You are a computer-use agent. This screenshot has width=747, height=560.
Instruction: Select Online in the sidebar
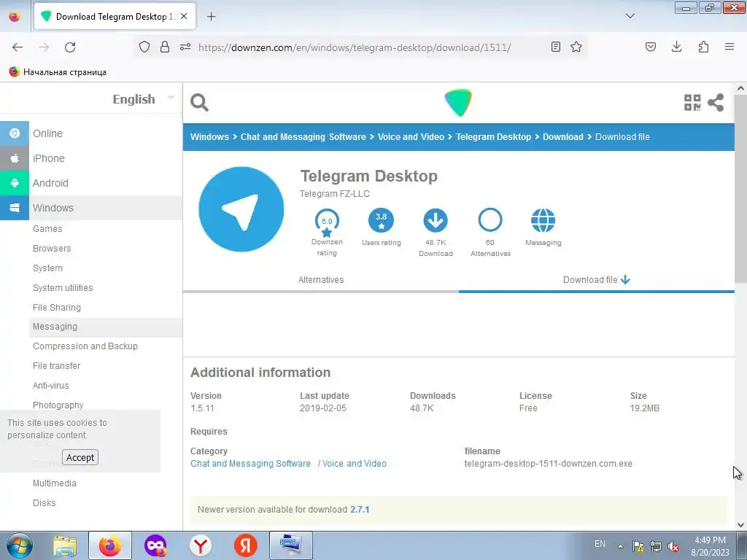pyautogui.click(x=47, y=133)
